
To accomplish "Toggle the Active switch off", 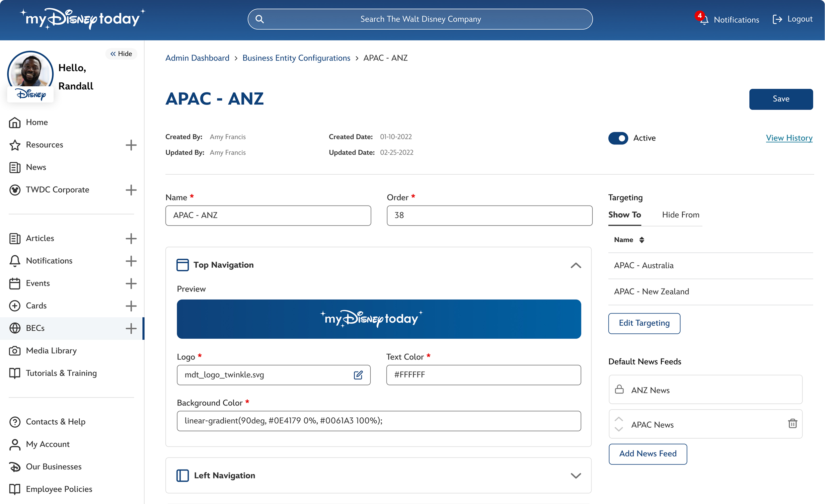I will pos(618,138).
